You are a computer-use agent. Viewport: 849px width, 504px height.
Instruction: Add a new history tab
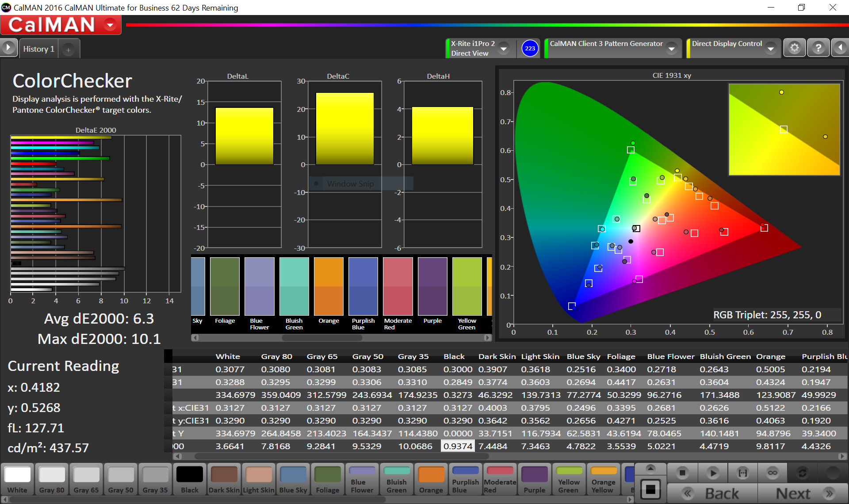point(69,50)
